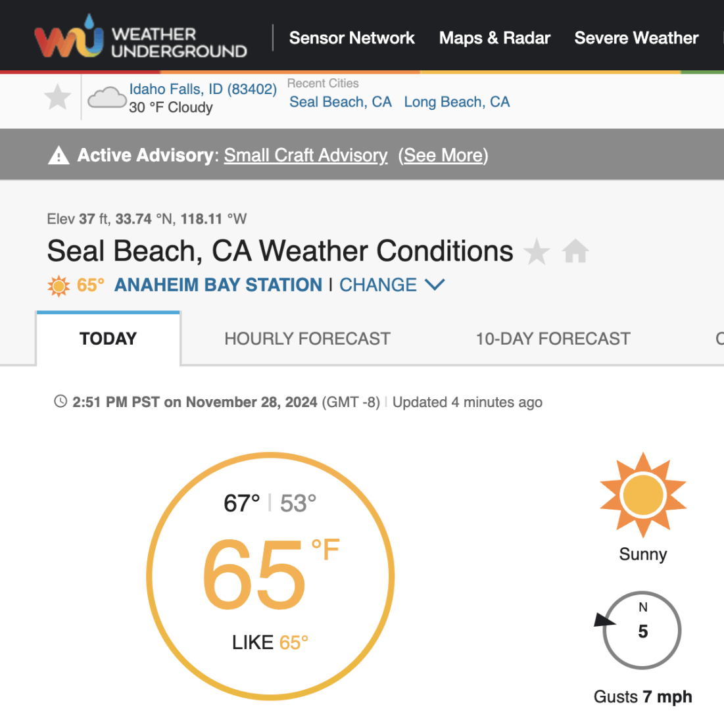
Task: Expand the station CHANGE chevron arrow
Action: click(435, 285)
